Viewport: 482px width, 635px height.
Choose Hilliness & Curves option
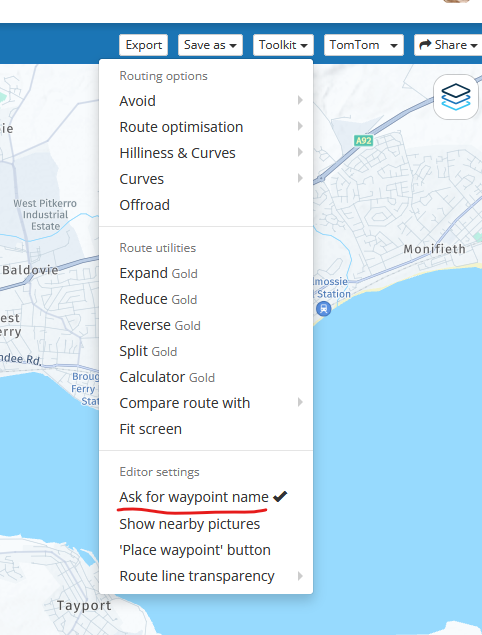coord(206,153)
